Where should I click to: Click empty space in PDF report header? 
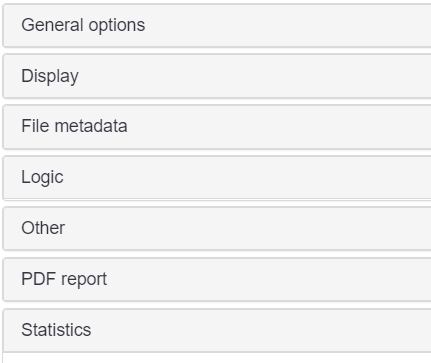click(x=267, y=280)
